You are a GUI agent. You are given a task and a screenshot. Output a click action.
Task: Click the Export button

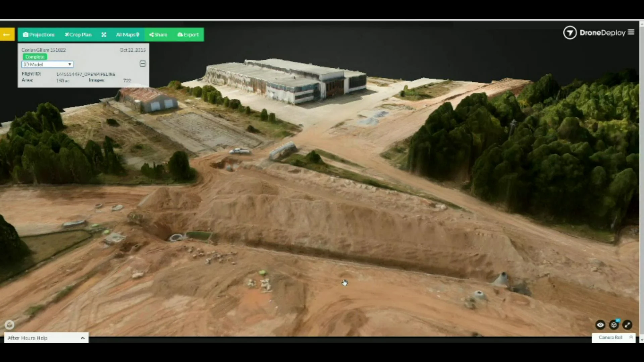[x=188, y=35]
